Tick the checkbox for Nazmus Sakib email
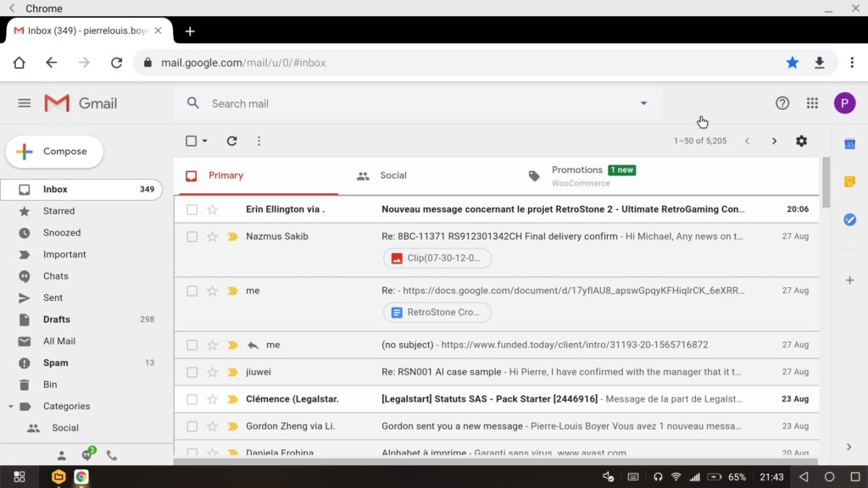 coord(192,236)
